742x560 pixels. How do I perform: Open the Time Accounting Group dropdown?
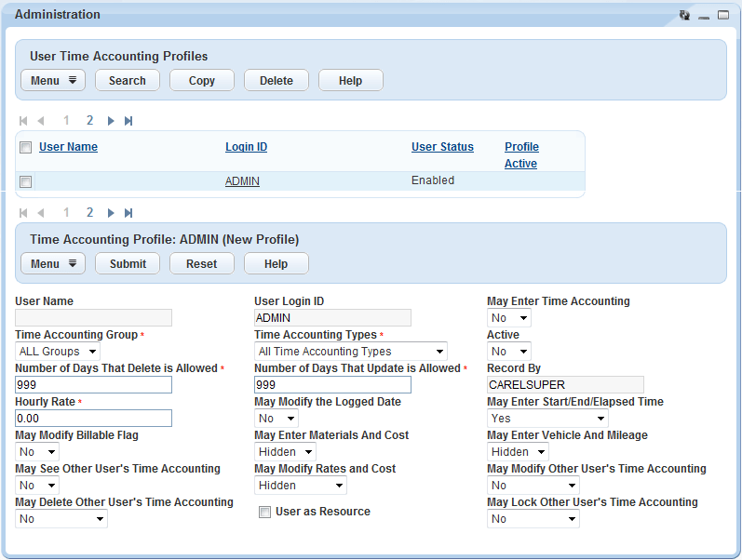click(x=59, y=352)
